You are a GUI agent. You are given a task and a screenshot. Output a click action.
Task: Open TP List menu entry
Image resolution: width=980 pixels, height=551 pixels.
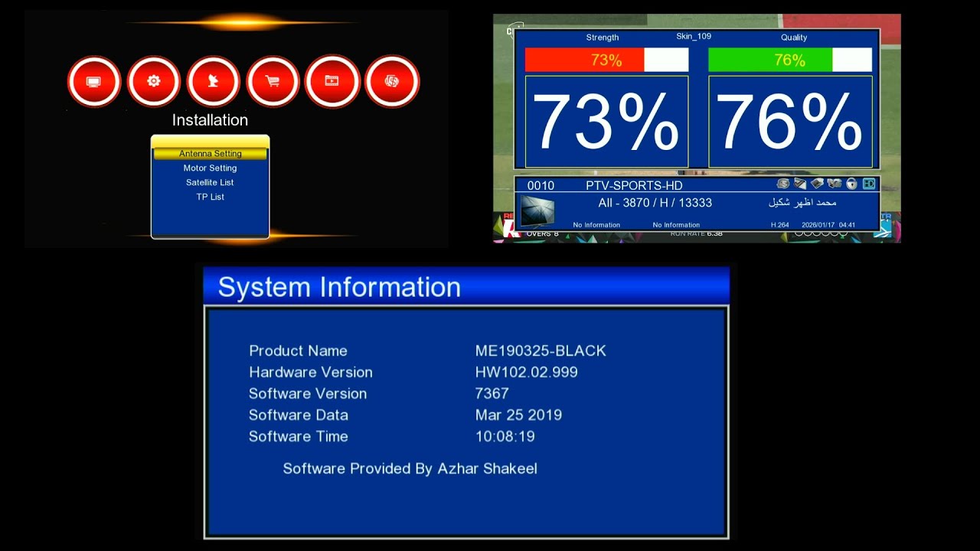pyautogui.click(x=211, y=197)
